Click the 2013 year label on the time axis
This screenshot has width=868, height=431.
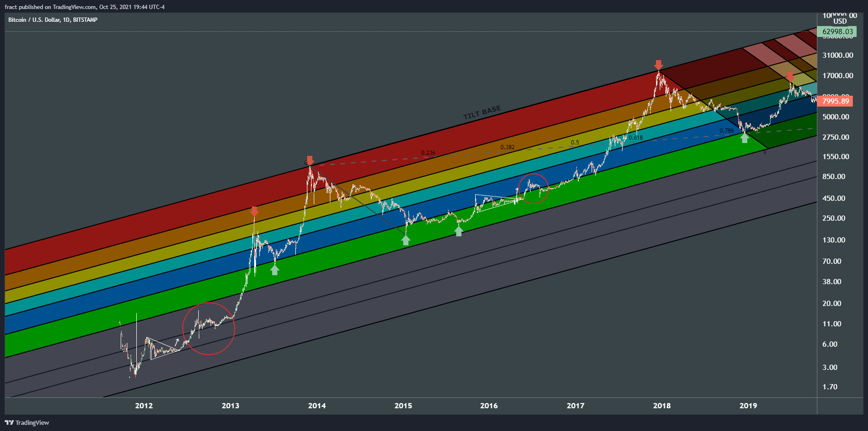230,405
